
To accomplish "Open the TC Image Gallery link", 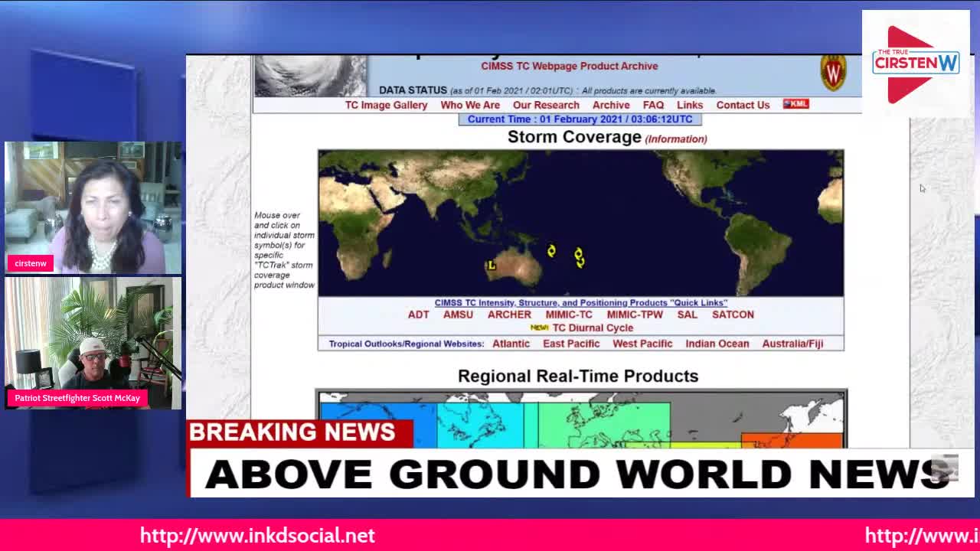I will click(386, 105).
